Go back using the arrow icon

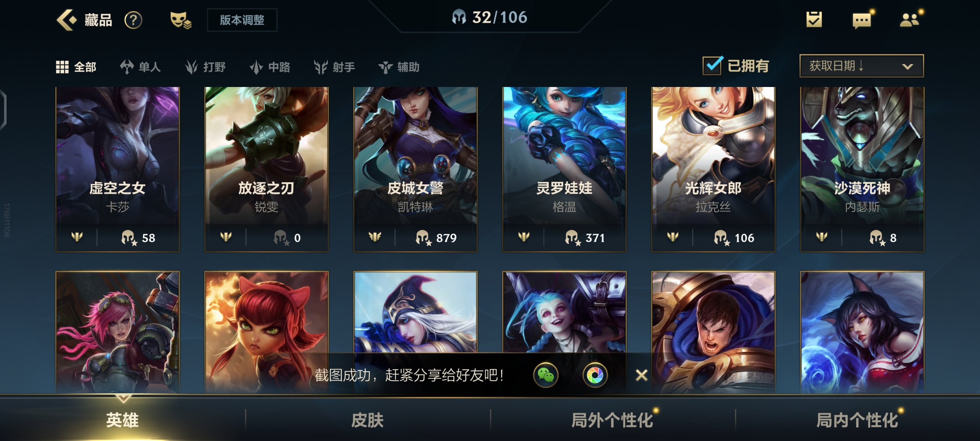(x=66, y=20)
